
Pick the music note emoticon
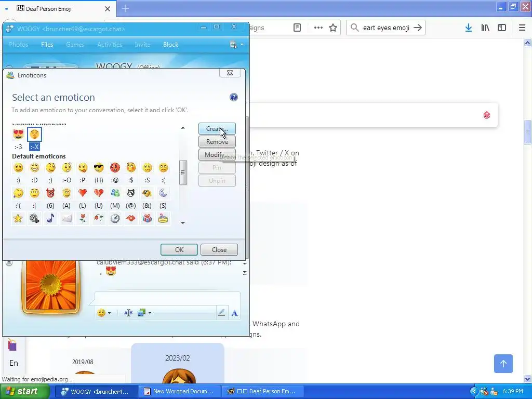[x=50, y=219]
